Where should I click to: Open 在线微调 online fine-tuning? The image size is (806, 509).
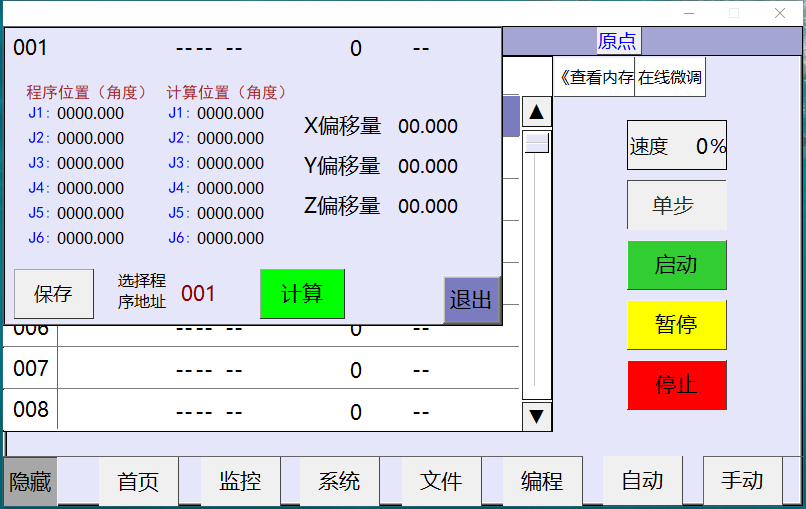tap(670, 77)
